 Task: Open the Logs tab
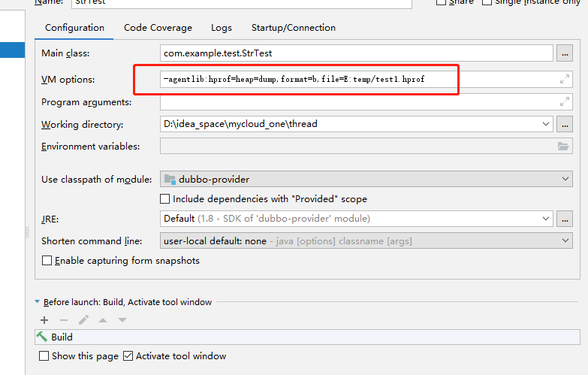[222, 28]
